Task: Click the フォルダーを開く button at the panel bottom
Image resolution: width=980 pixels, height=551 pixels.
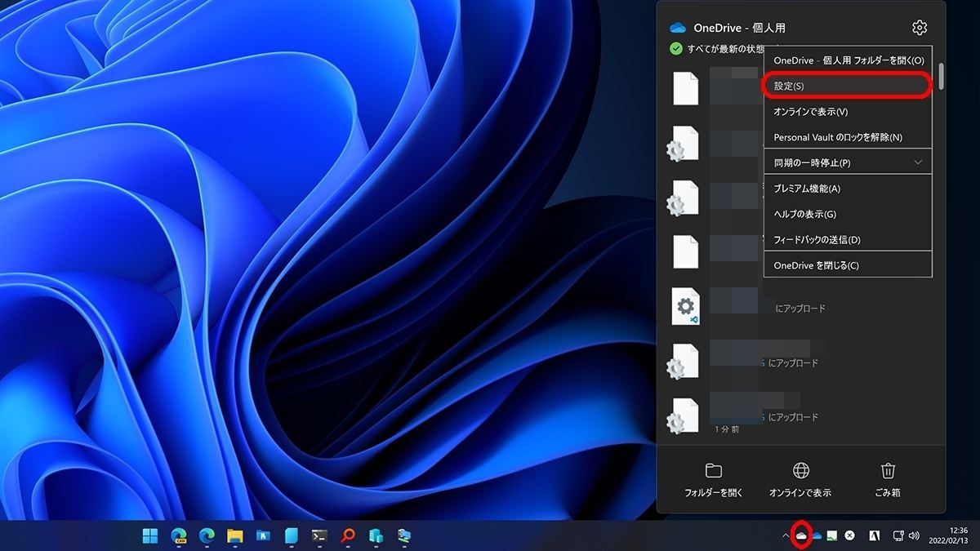Action: (714, 481)
